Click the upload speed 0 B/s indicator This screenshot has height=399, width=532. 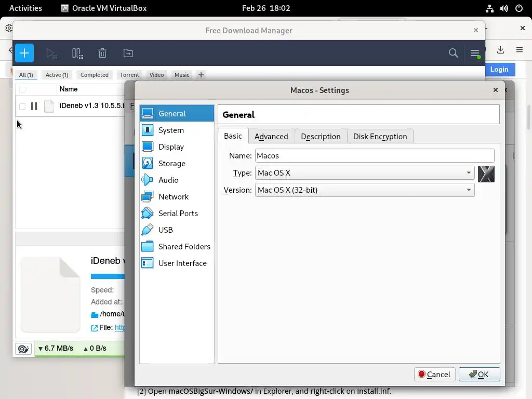(95, 349)
